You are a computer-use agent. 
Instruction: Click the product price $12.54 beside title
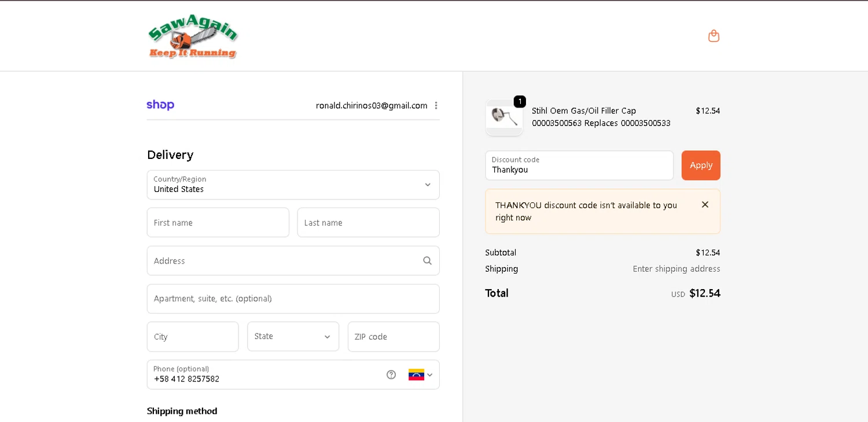coord(708,110)
